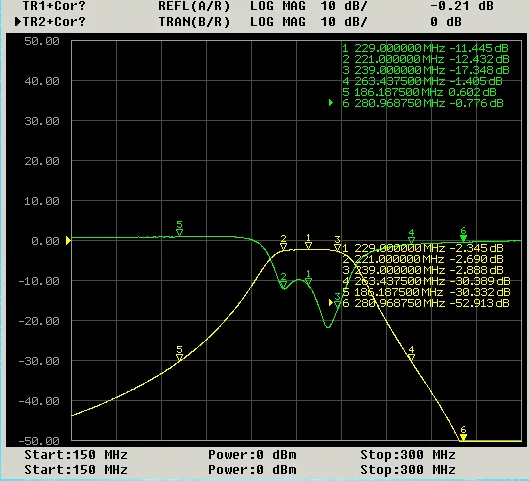This screenshot has width=530, height=481.
Task: Click the 50.00 y-axis scale label
Action: click(x=42, y=41)
